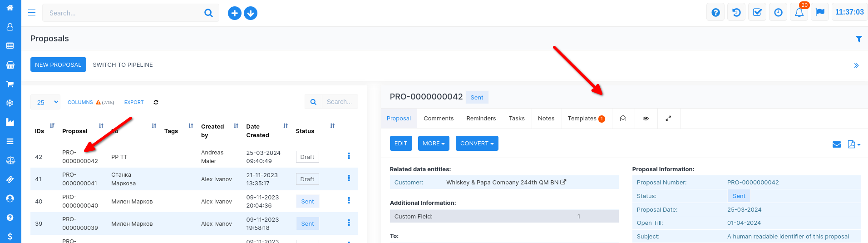This screenshot has height=243, width=868.
Task: Open the help question mark icon in the top bar
Action: pyautogui.click(x=715, y=13)
